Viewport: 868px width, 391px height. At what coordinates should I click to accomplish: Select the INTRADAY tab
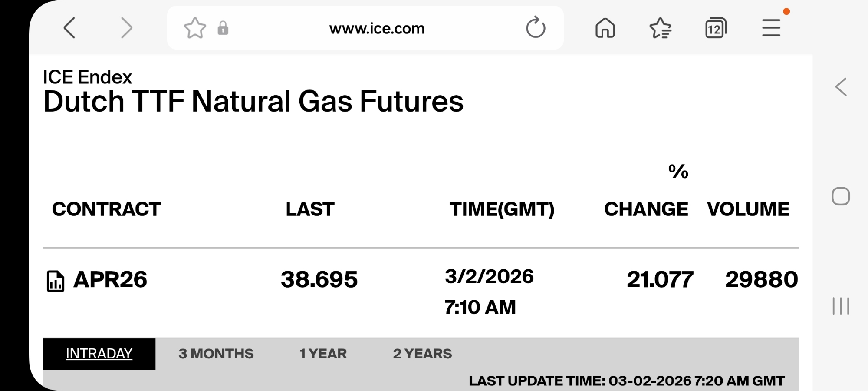click(99, 354)
